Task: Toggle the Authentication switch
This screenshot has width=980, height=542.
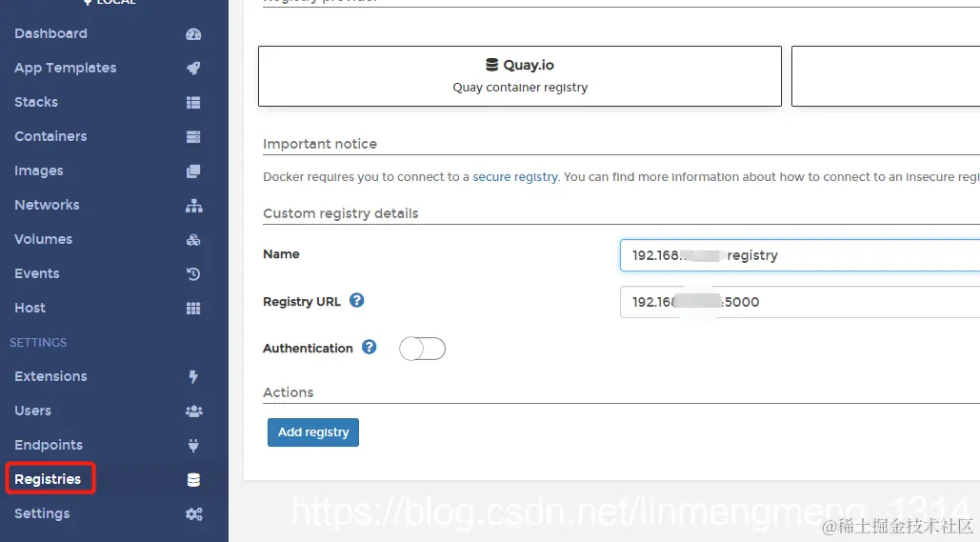Action: (423, 349)
